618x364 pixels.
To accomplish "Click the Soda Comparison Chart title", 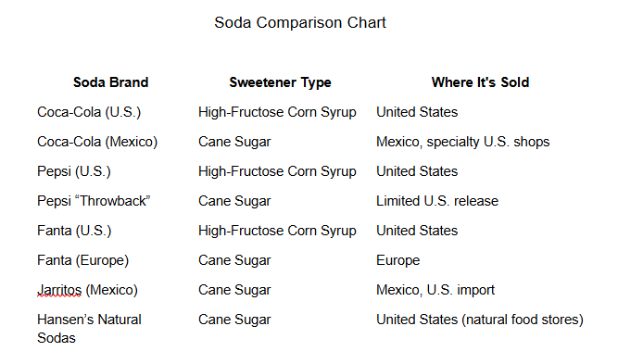I will pos(300,23).
